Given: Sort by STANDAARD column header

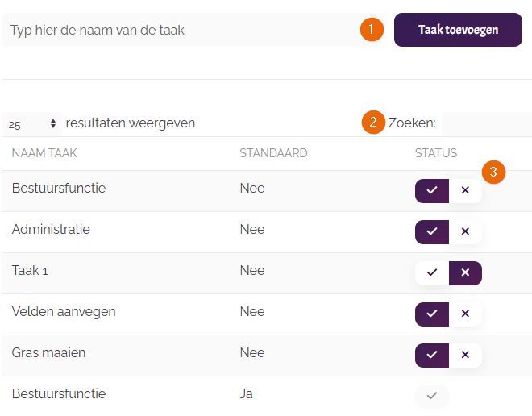Looking at the screenshot, I should coord(273,153).
